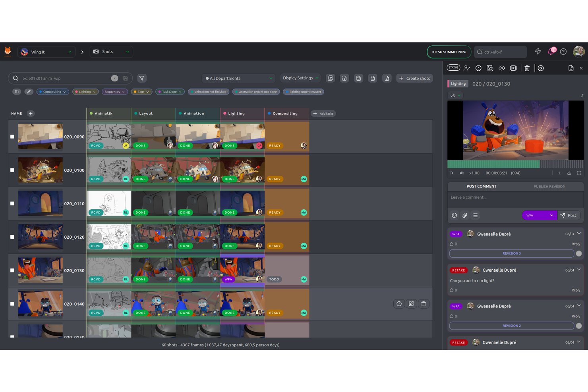Screen dimensions: 588x392
Task: Open the help question mark icon
Action: [x=563, y=52]
